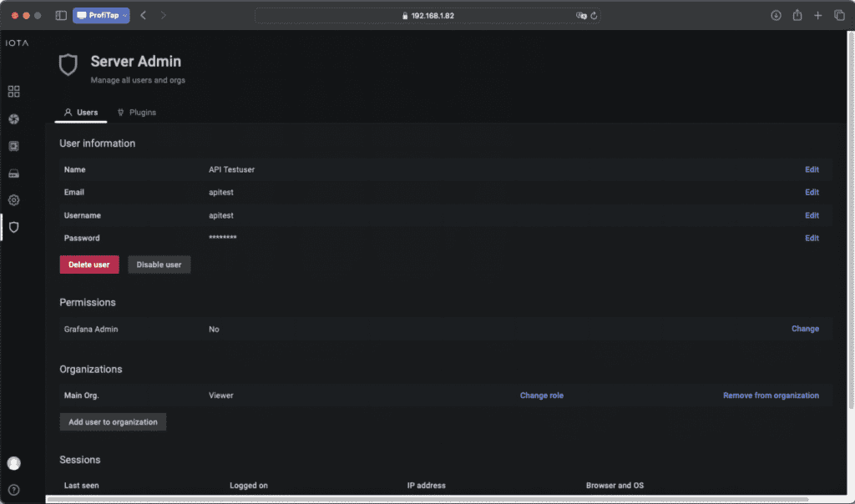Switch to the Plugins tab
This screenshot has width=855, height=504.
pos(137,113)
